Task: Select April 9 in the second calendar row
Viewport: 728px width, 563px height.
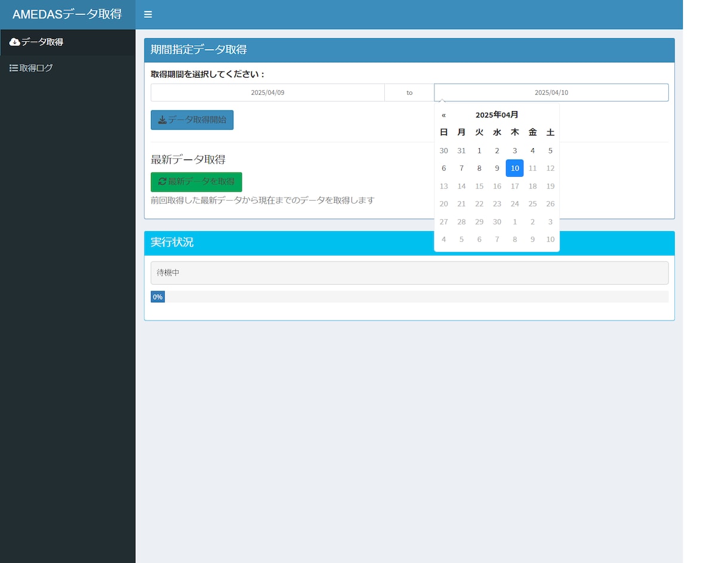Action: coord(497,168)
